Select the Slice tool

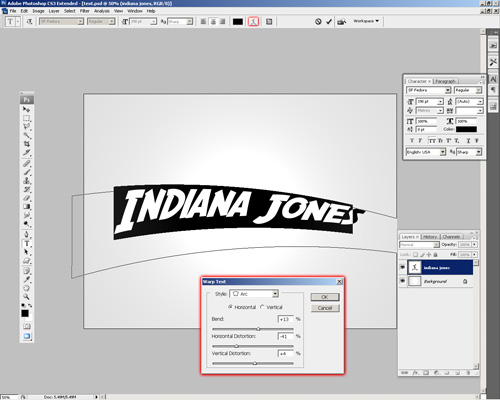pyautogui.click(x=26, y=153)
